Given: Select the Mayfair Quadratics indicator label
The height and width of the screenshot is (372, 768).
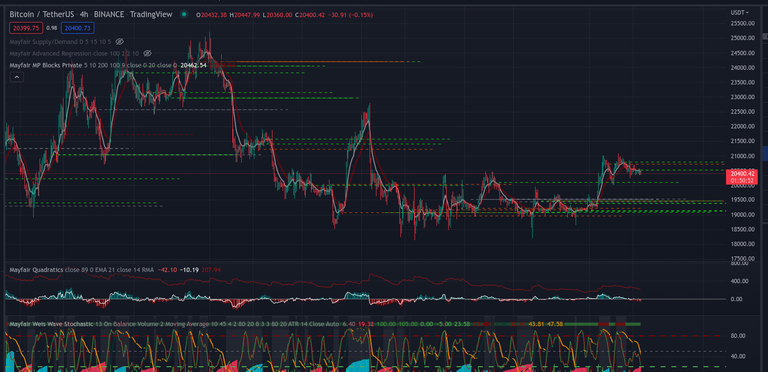Looking at the screenshot, I should coord(36,270).
